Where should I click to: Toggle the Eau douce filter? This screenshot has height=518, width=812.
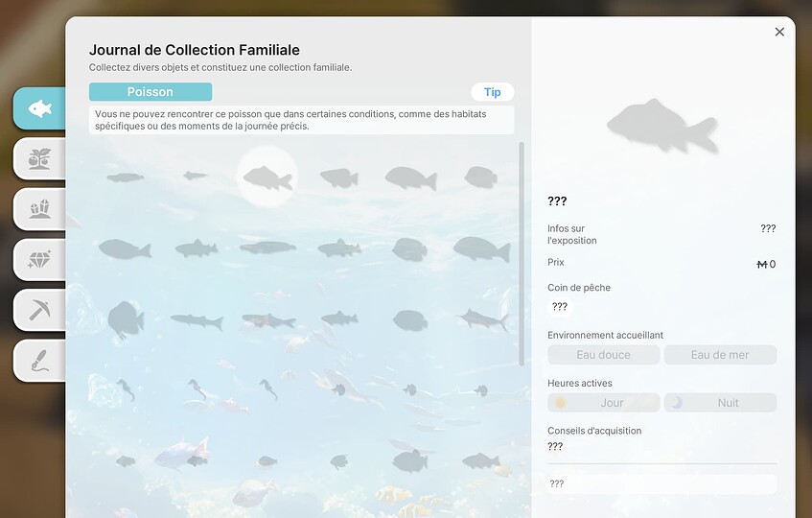point(603,355)
